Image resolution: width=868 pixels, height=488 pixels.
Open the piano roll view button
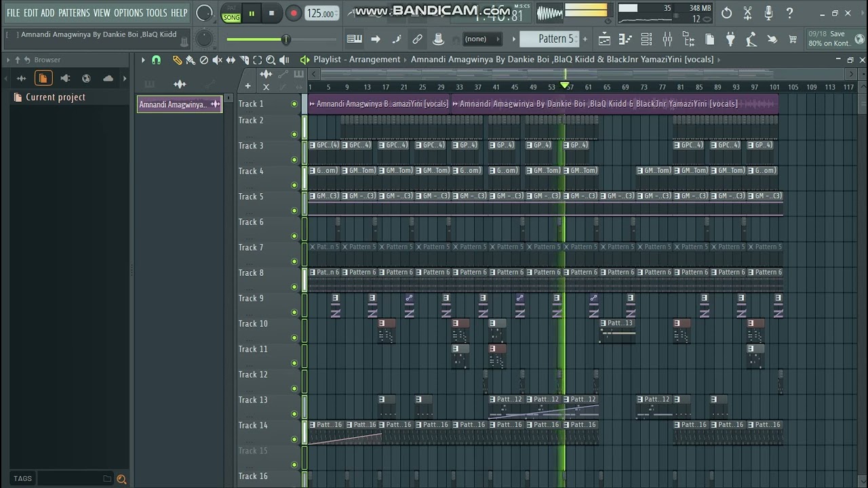coord(626,39)
